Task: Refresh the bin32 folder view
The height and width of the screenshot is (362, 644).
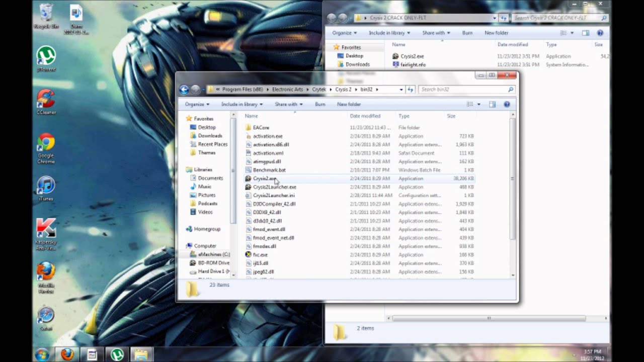Action: tap(412, 89)
